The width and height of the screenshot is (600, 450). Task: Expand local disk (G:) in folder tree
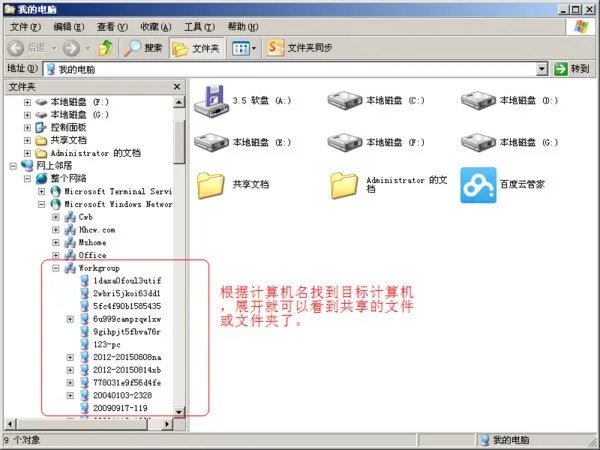click(27, 115)
